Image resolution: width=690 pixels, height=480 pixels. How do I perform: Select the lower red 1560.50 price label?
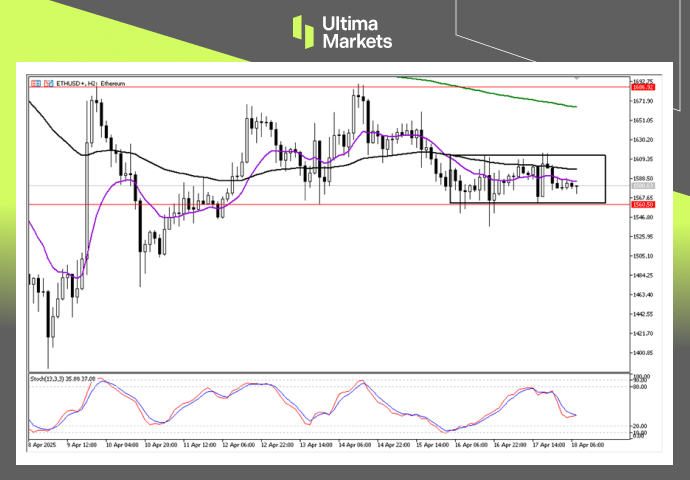point(643,205)
